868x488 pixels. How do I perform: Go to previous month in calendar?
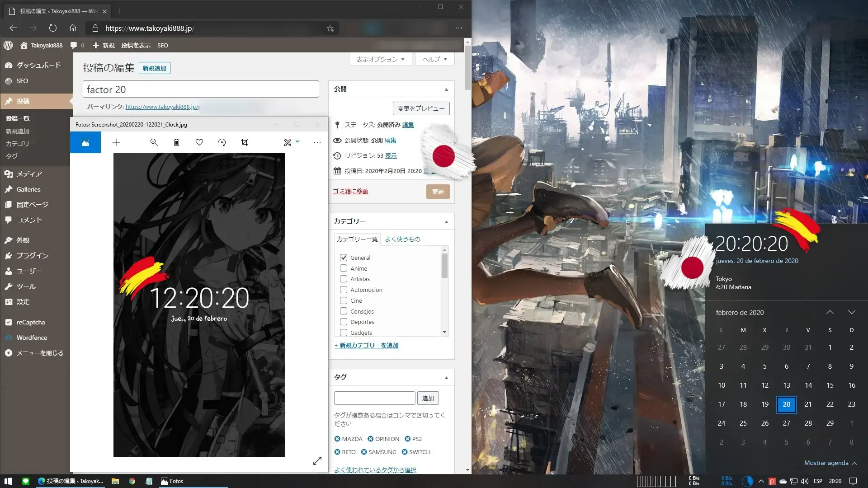pyautogui.click(x=830, y=312)
